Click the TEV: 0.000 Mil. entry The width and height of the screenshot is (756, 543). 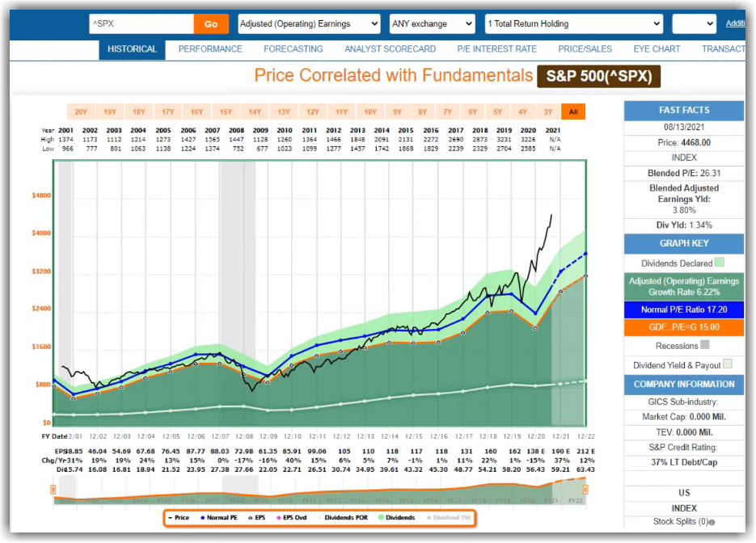pos(684,432)
